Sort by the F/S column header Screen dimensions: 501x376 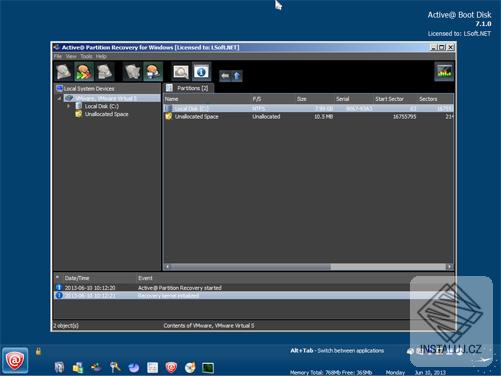(257, 99)
